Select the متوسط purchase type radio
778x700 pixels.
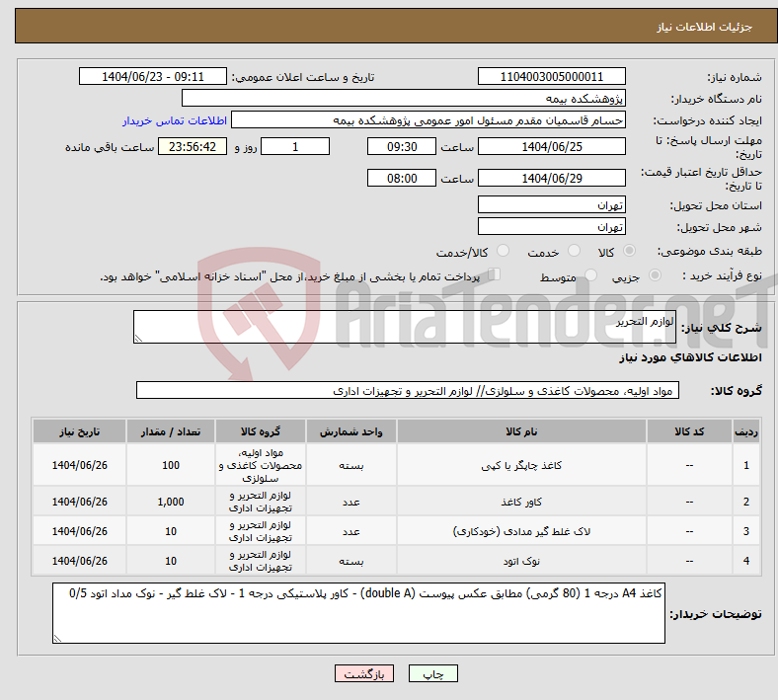click(x=590, y=274)
